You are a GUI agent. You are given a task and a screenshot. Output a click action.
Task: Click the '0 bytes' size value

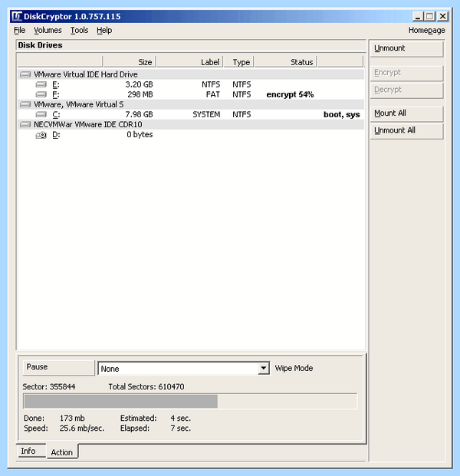pyautogui.click(x=140, y=134)
